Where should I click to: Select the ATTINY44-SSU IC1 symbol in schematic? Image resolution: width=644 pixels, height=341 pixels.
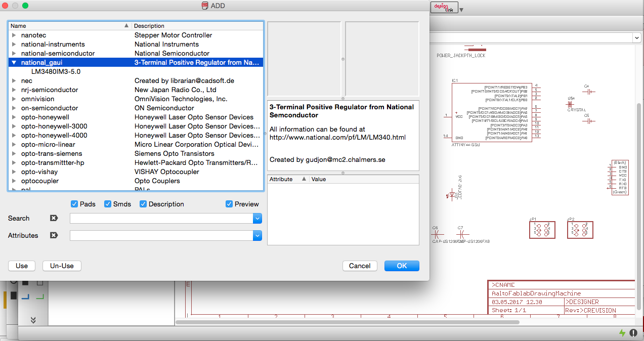click(491, 113)
